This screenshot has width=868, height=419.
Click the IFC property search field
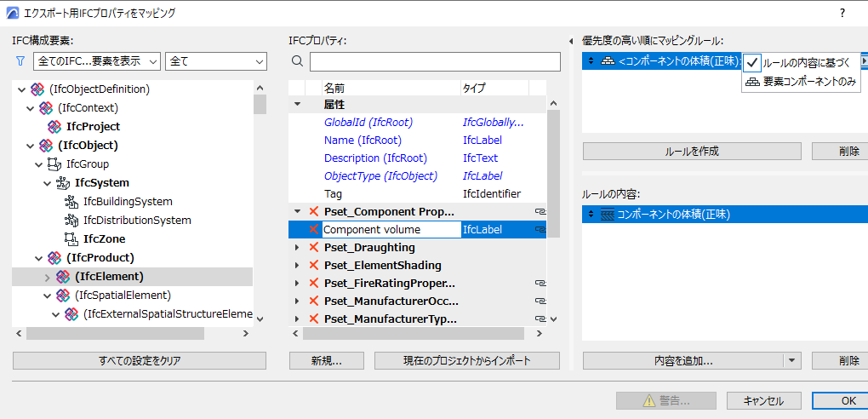click(x=435, y=61)
